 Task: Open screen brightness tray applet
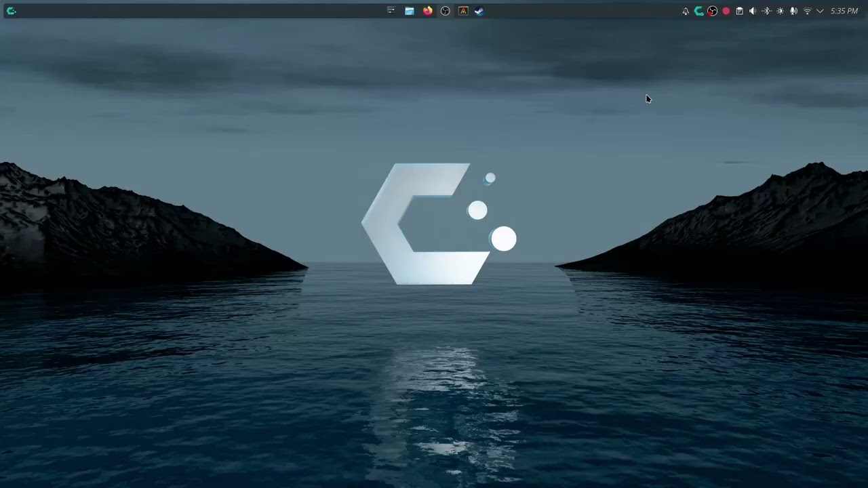(780, 11)
